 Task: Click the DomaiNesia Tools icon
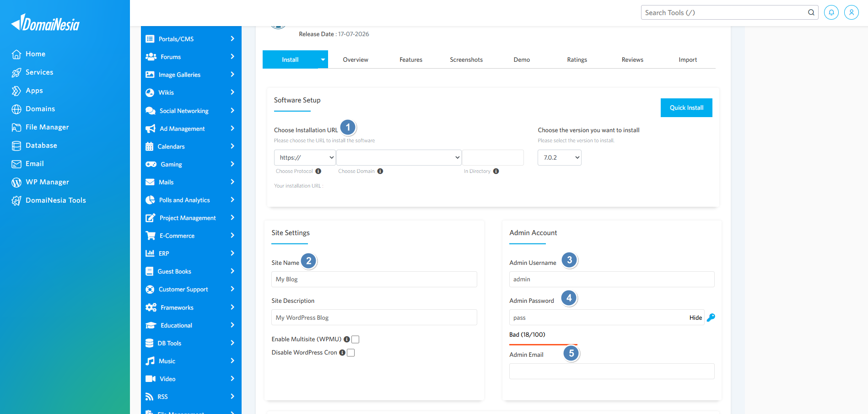coord(16,200)
